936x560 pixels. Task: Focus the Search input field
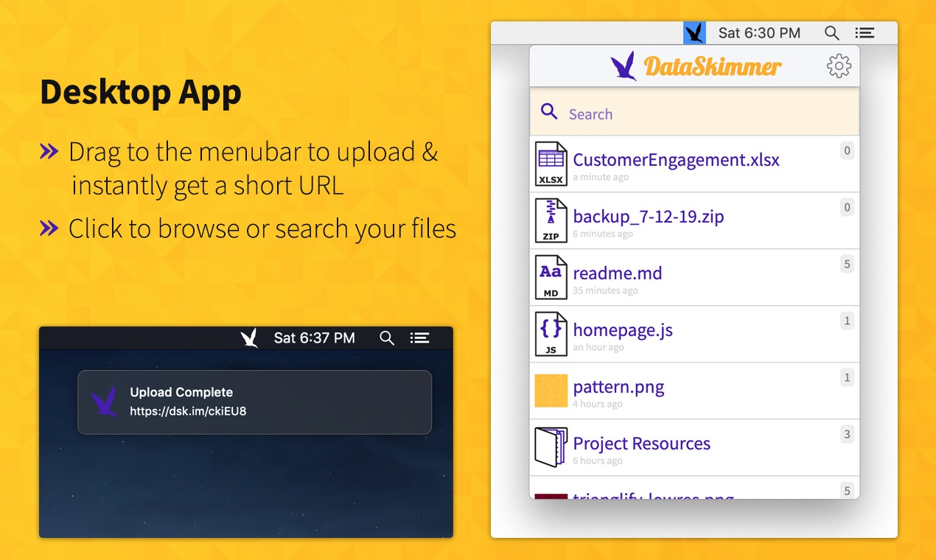[x=694, y=112]
